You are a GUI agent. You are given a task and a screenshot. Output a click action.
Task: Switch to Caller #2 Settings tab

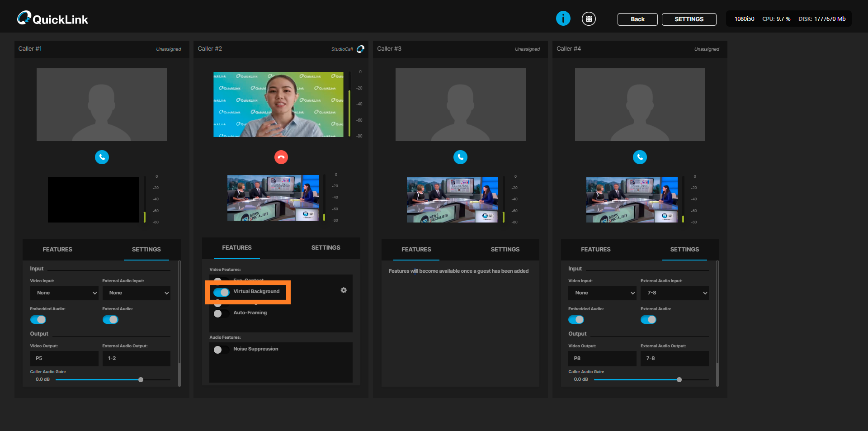[325, 248]
